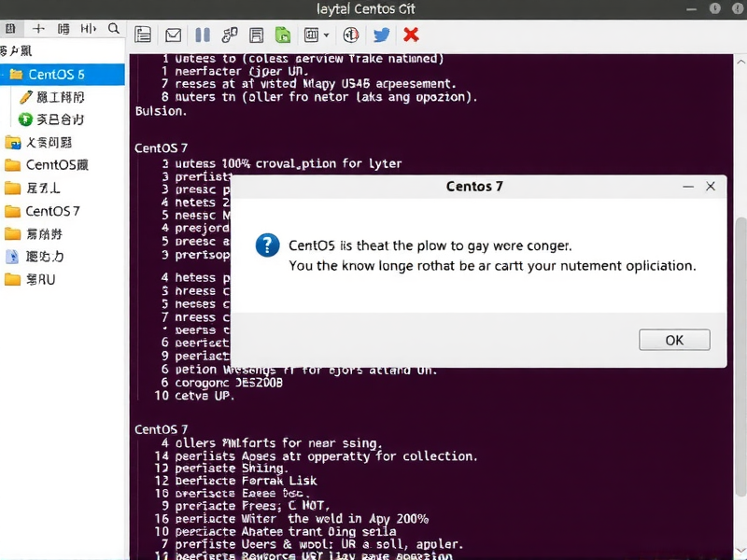This screenshot has height=560, width=747.
Task: Open the dropdown arrow beside the grid icon
Action: pos(326,35)
